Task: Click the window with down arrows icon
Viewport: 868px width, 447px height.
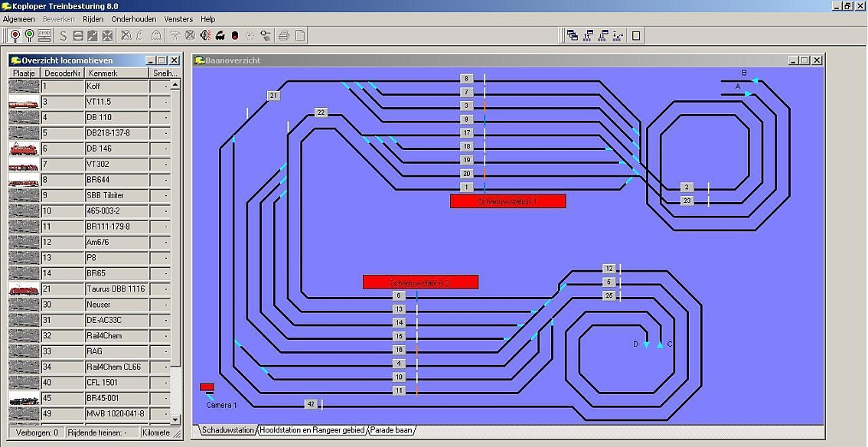Action: (603, 36)
